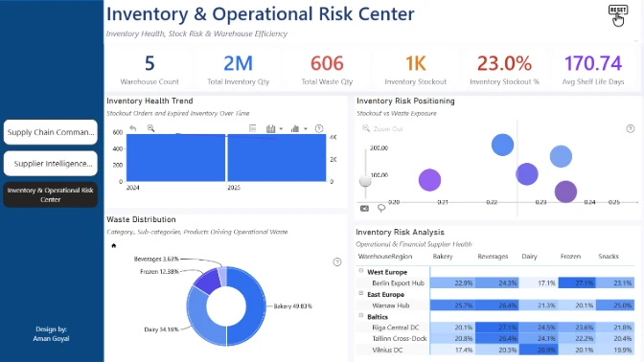This screenshot has height=362, width=644.
Task: Click the Dairy column header
Action: (529, 257)
